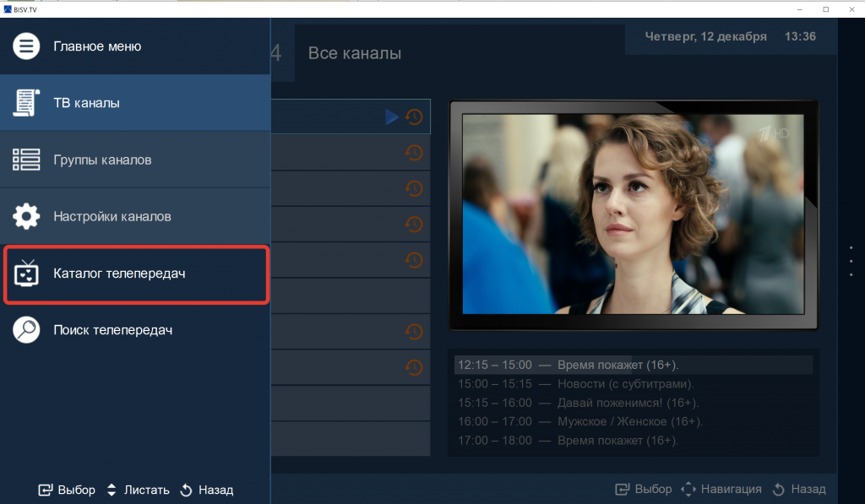Click the Назад button in the sidebar footer
The height and width of the screenshot is (504, 865).
[207, 490]
